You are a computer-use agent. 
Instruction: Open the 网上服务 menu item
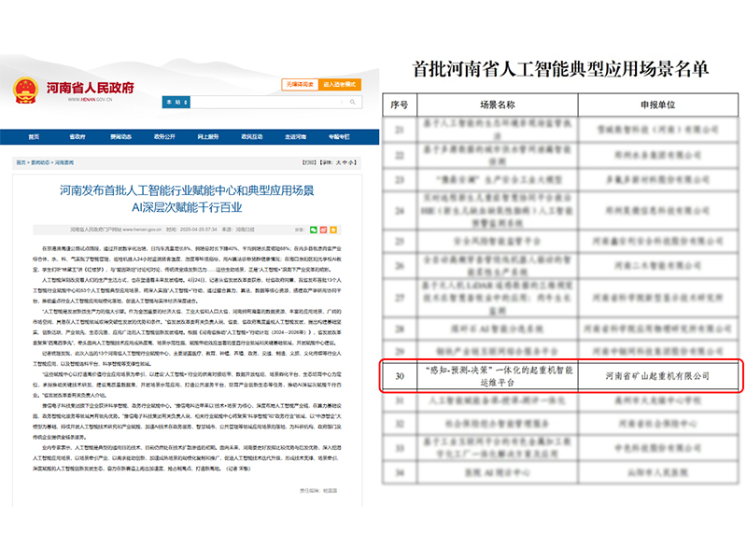point(207,133)
